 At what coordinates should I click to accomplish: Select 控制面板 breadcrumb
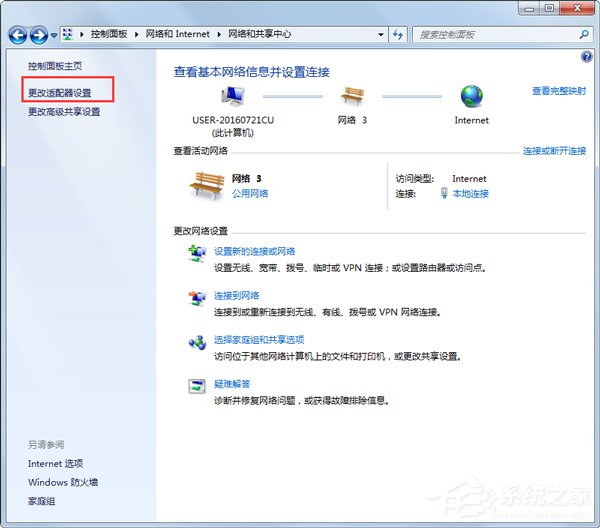point(109,34)
